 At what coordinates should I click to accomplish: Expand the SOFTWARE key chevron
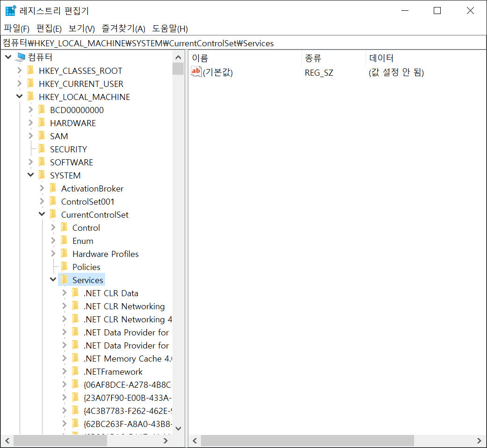click(31, 162)
